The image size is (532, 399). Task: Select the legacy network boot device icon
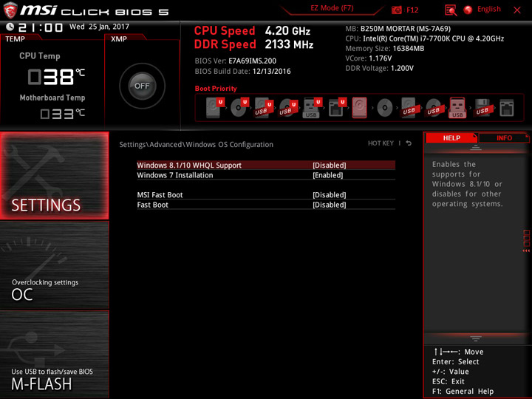point(507,108)
